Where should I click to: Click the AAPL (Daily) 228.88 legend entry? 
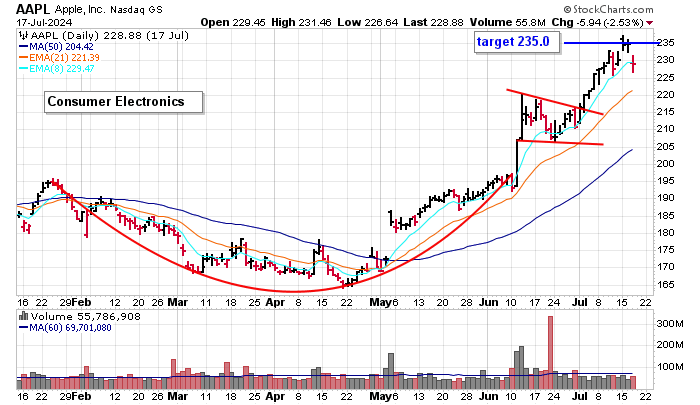point(109,35)
